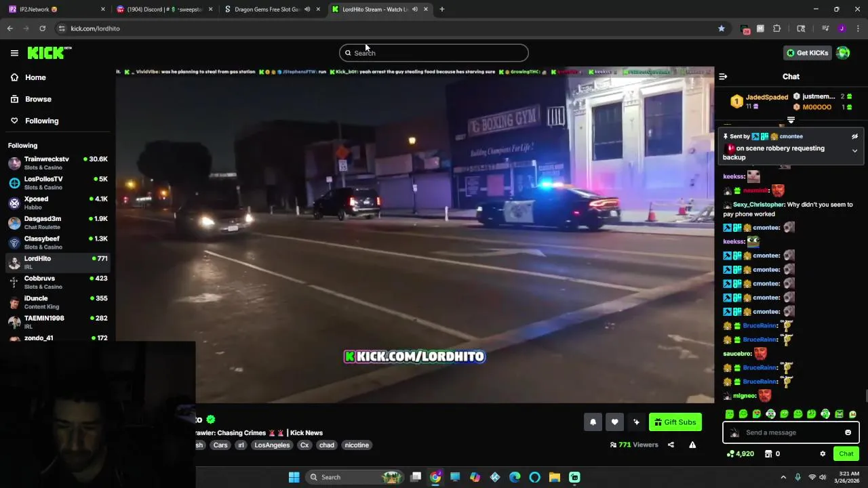Show hidden system tray icons
The image size is (868, 488).
click(783, 477)
